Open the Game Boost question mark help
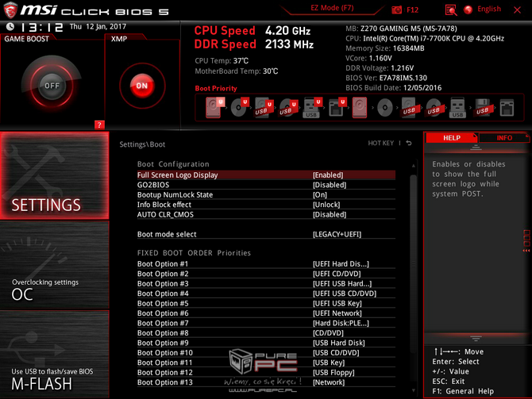Image resolution: width=532 pixels, height=399 pixels. [x=99, y=125]
